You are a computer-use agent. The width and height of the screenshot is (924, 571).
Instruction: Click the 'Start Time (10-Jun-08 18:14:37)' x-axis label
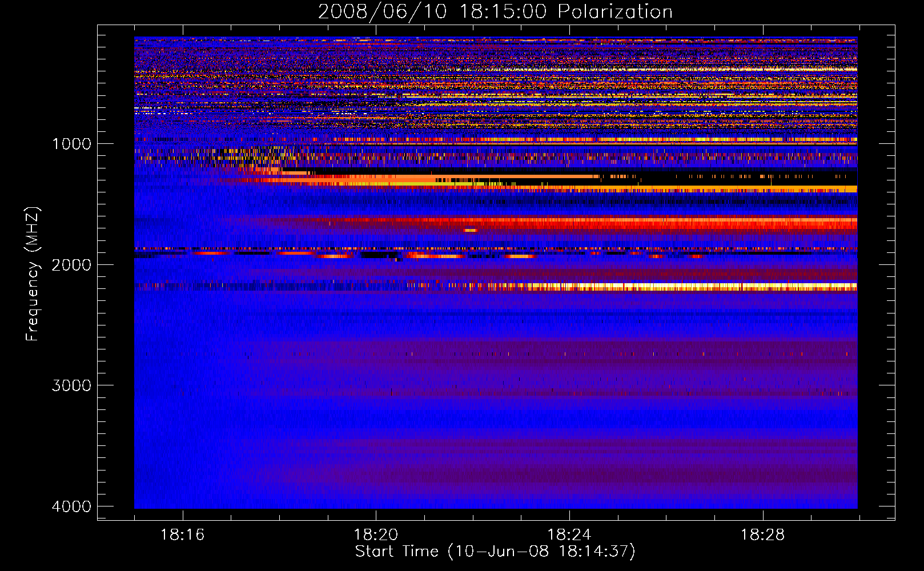point(495,552)
